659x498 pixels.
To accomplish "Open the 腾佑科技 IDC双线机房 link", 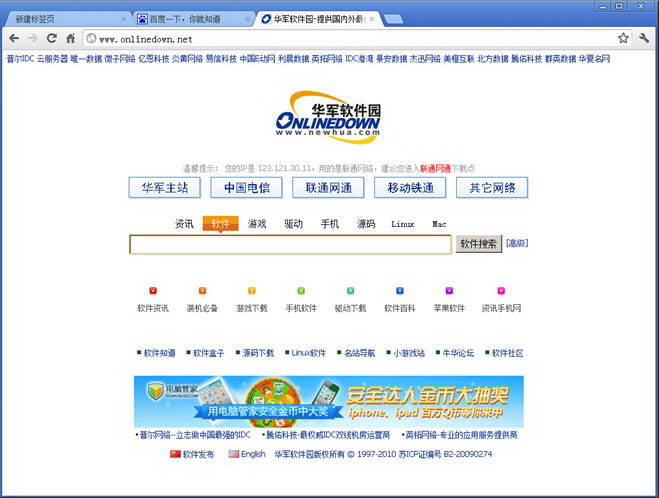I will (328, 435).
